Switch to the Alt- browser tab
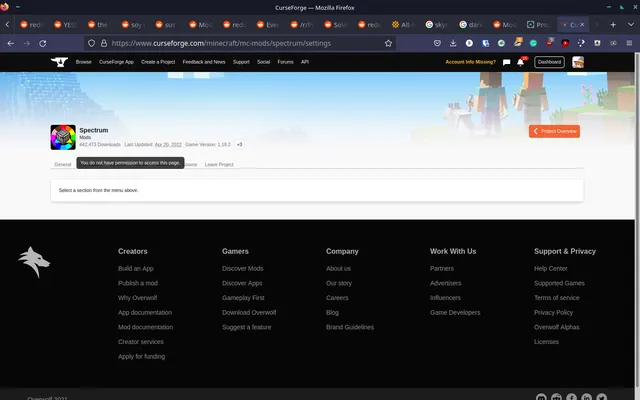 [x=403, y=25]
